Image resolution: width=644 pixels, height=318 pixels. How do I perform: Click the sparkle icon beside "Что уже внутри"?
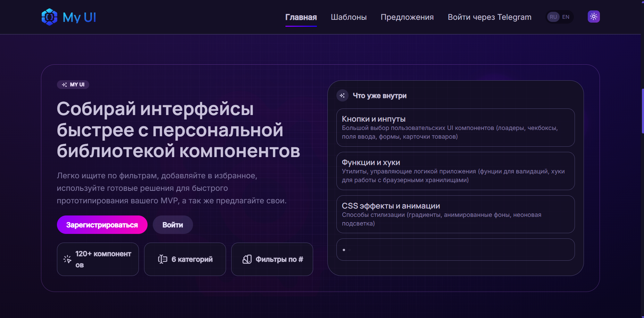point(342,96)
